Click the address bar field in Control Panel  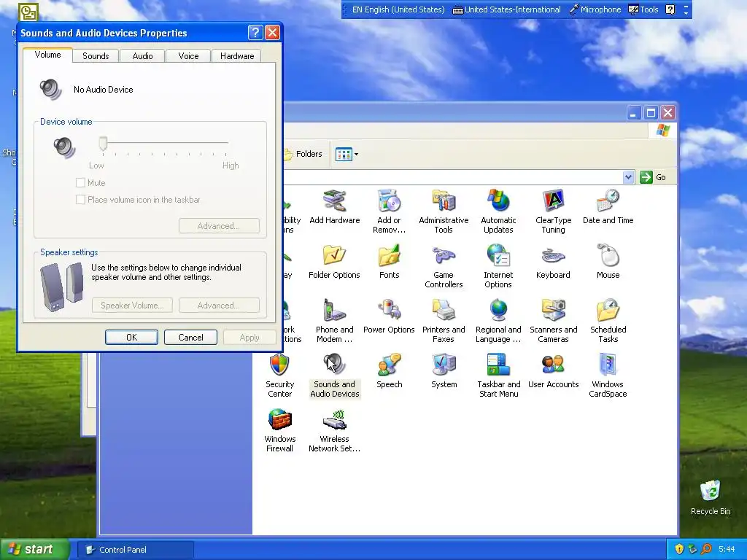[452, 177]
